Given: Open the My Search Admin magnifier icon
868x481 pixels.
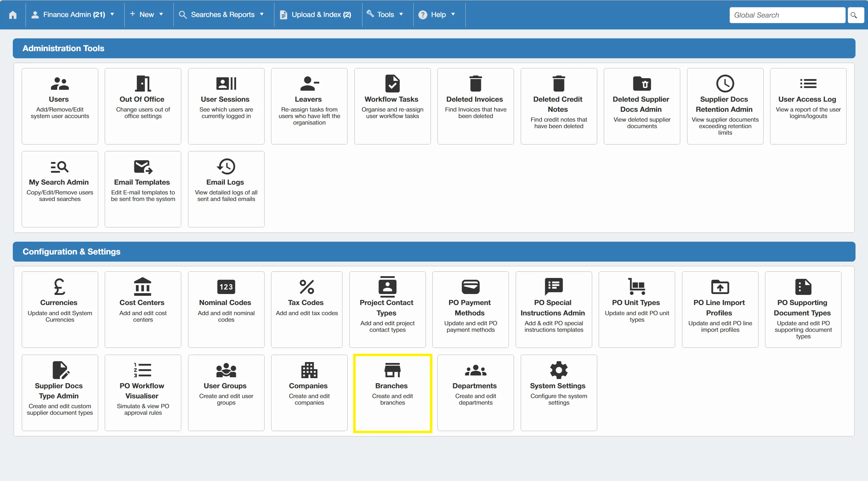Looking at the screenshot, I should (60, 166).
